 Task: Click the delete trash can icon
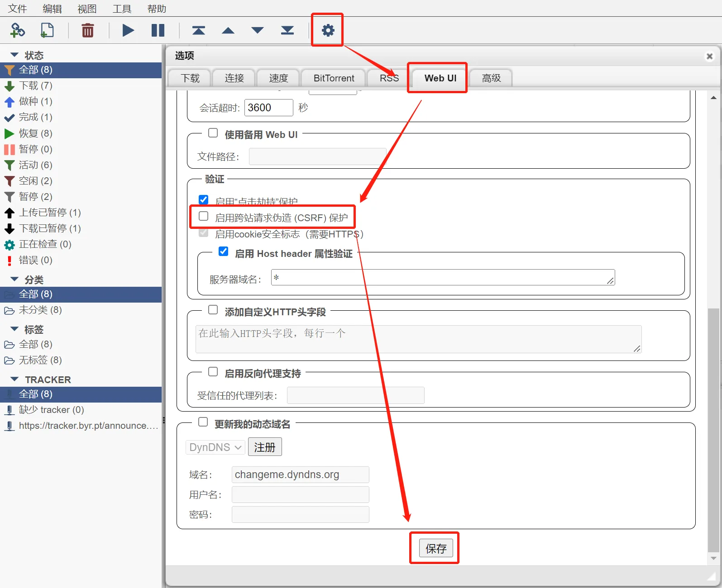pyautogui.click(x=88, y=30)
